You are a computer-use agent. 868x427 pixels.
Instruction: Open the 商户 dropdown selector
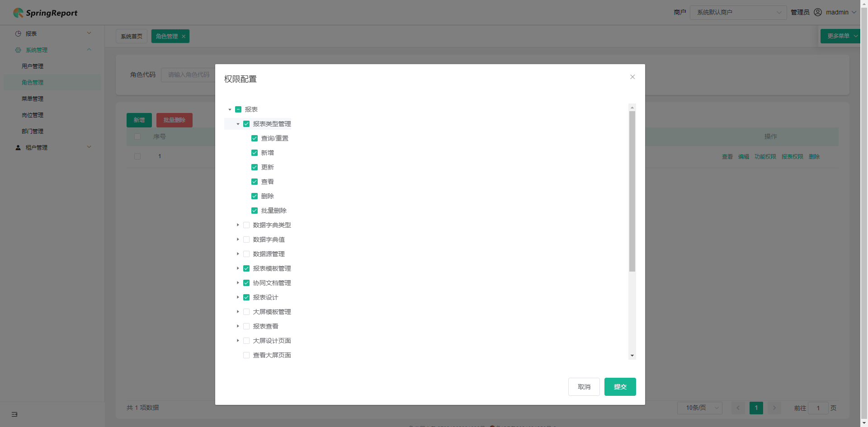pyautogui.click(x=738, y=12)
